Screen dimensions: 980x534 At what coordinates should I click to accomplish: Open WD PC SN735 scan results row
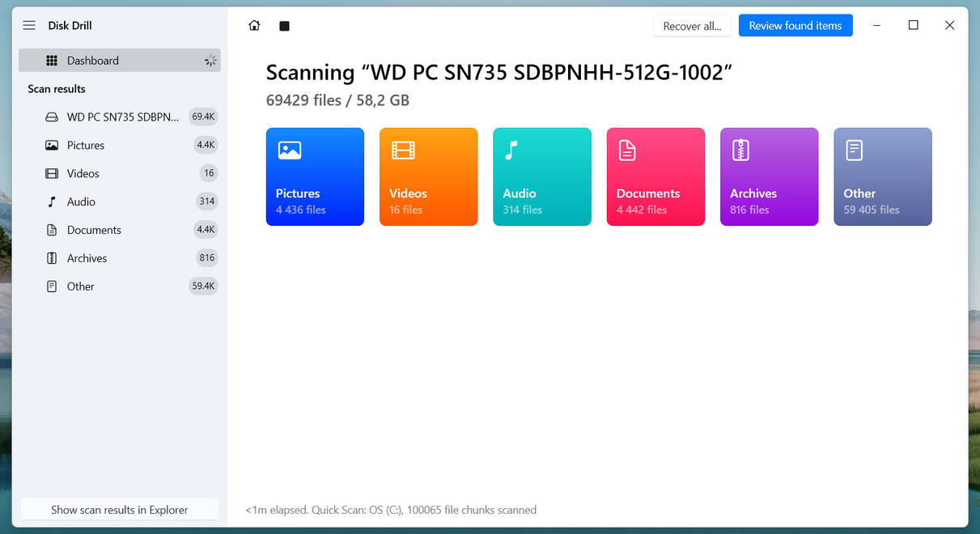click(x=120, y=117)
